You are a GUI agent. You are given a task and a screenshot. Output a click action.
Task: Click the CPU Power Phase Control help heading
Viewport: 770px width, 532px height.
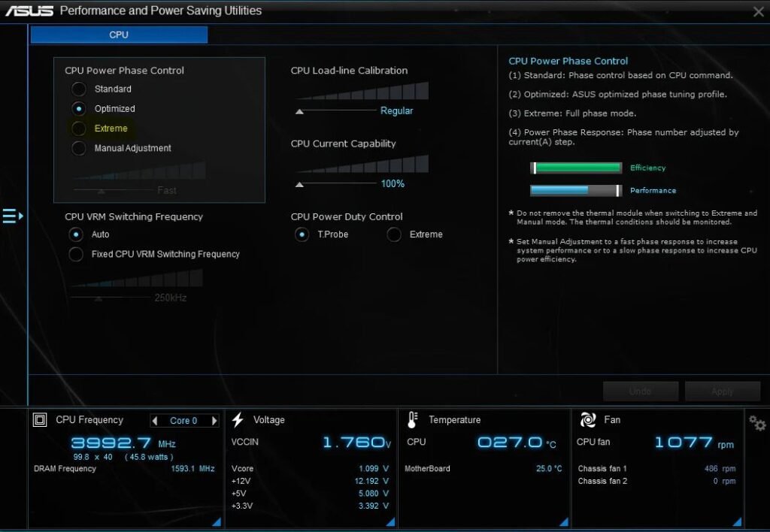(x=568, y=61)
